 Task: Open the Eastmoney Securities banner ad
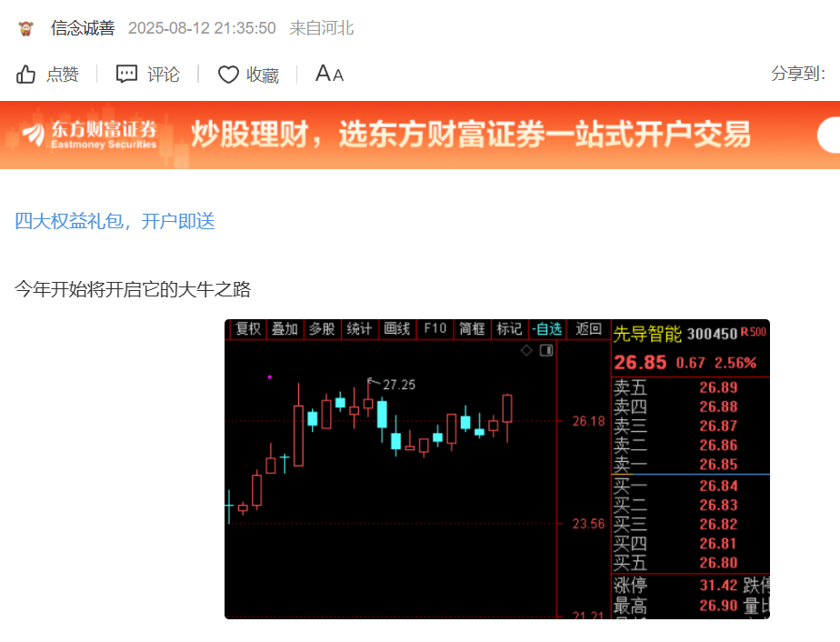(x=420, y=135)
